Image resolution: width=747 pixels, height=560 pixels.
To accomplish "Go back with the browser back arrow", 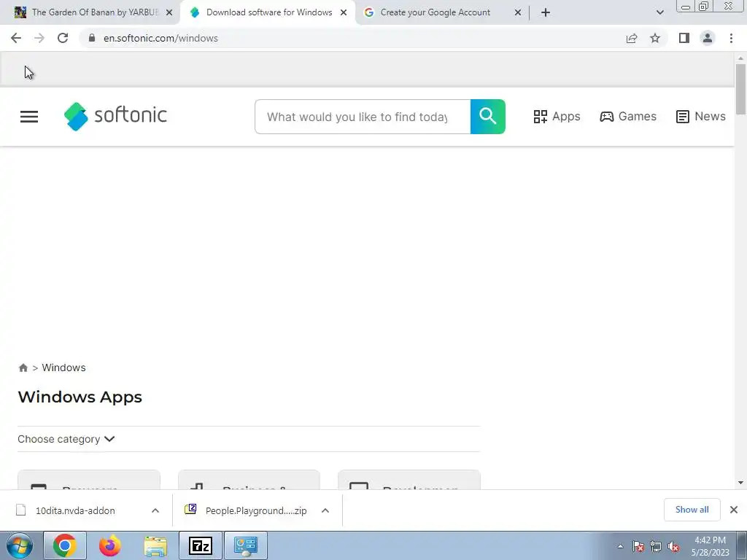I will [16, 38].
